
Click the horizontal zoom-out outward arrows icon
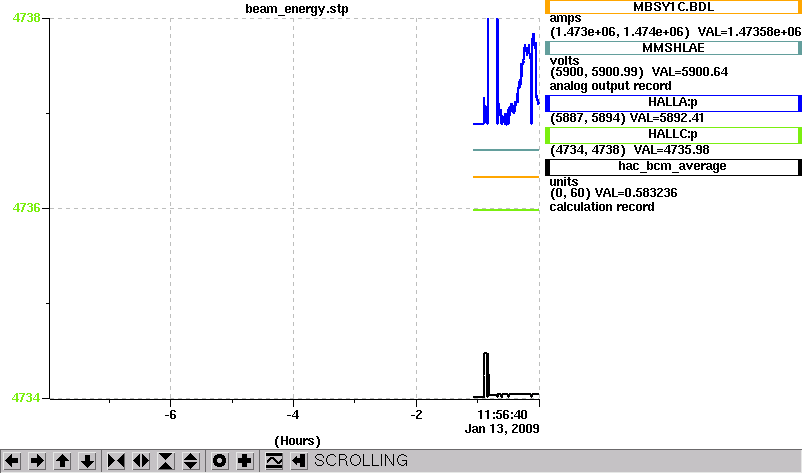point(141,461)
